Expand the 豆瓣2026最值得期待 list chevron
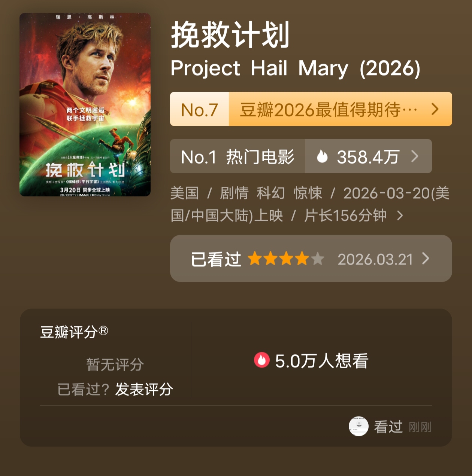The image size is (472, 476). (435, 109)
